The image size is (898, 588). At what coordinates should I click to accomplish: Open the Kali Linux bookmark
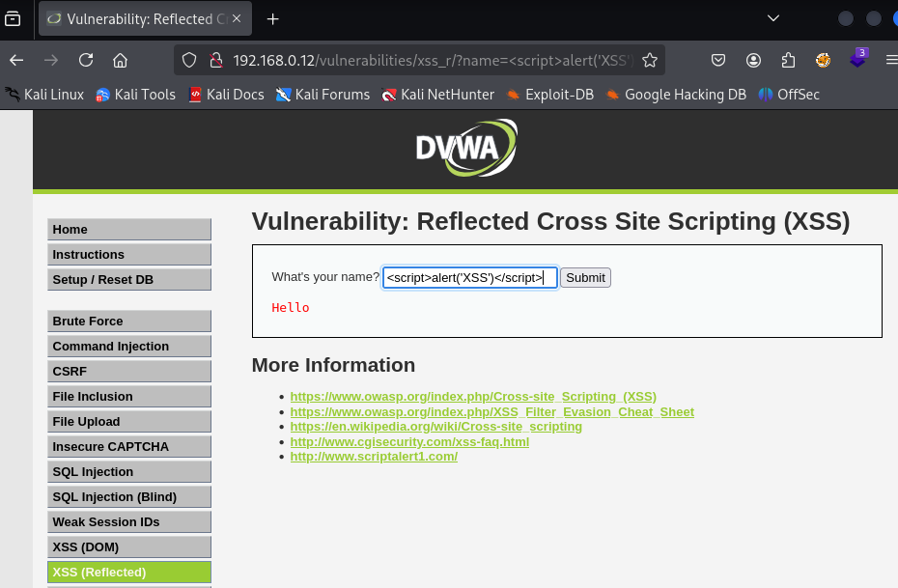click(x=44, y=95)
